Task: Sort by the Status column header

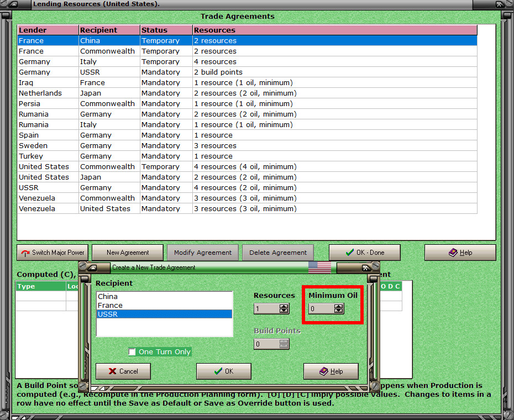Action: coord(166,30)
